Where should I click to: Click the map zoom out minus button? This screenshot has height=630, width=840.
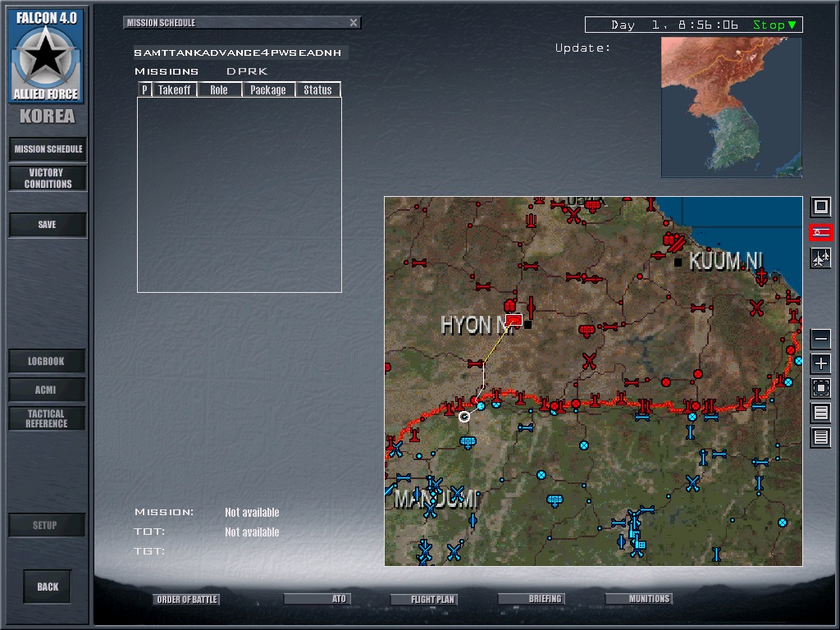point(820,339)
